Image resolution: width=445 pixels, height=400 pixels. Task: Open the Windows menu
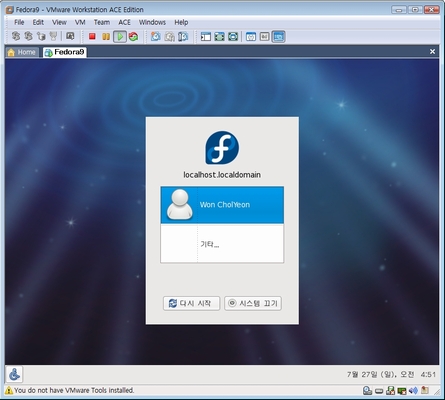tap(152, 22)
